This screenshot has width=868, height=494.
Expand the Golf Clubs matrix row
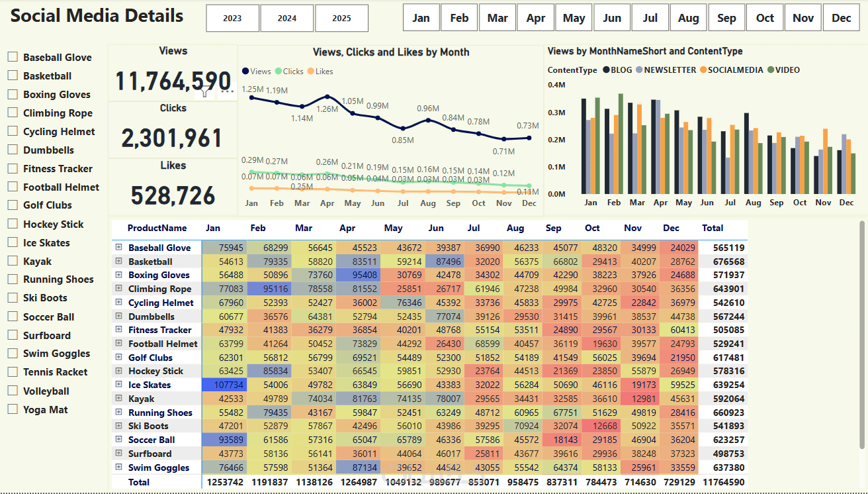(x=119, y=357)
